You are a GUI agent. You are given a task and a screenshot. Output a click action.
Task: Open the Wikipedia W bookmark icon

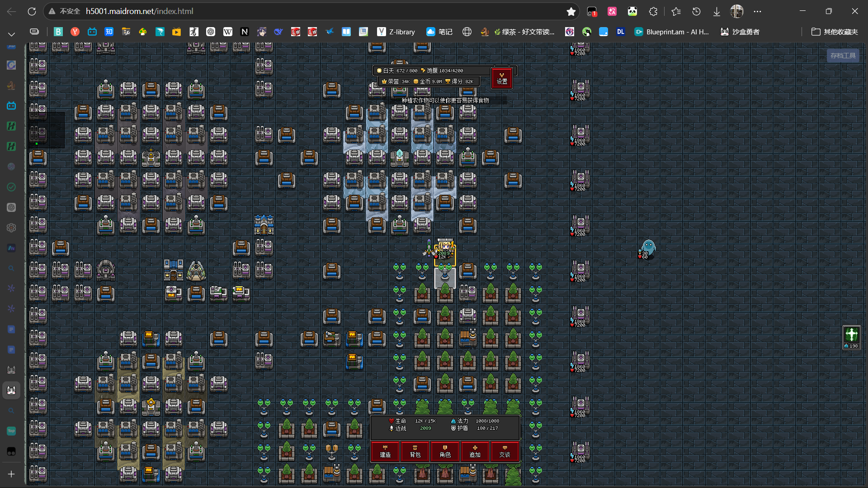point(228,32)
